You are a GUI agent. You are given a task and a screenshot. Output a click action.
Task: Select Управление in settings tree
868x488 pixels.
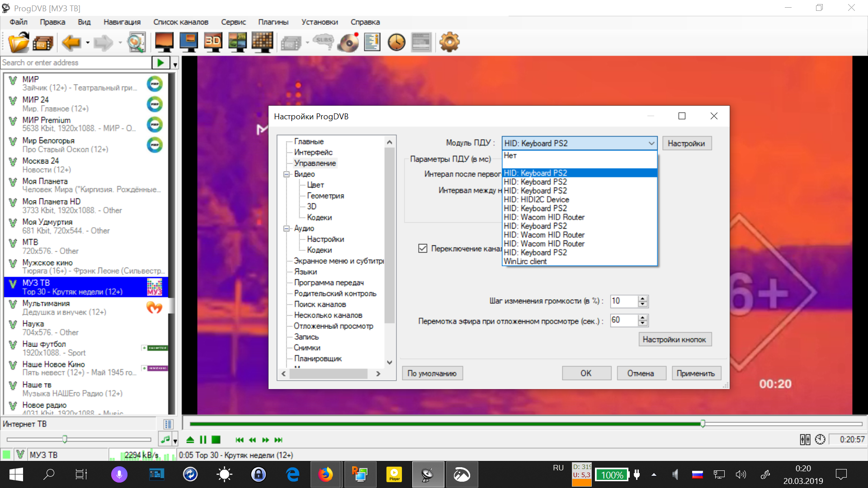(315, 164)
